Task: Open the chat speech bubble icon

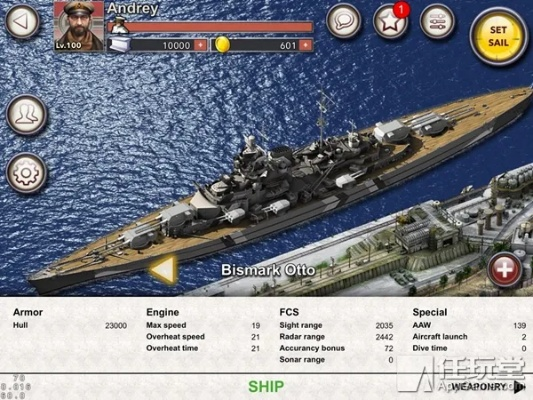Action: click(343, 21)
